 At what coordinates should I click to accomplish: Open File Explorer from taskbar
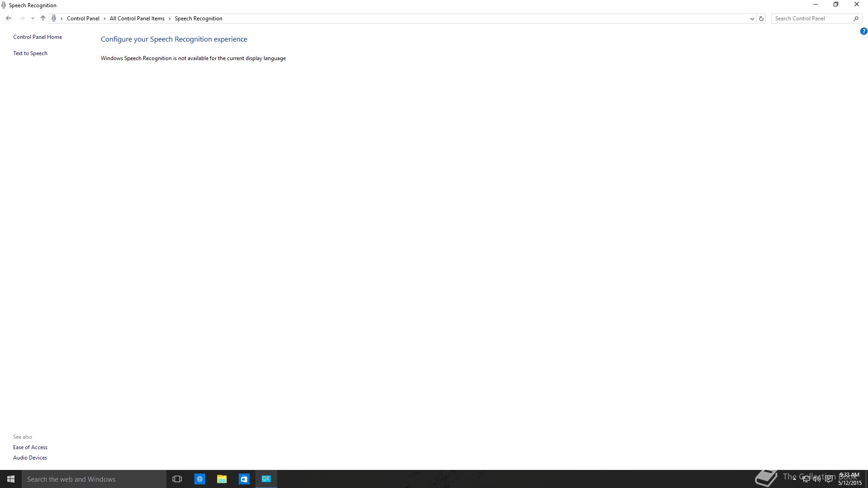pyautogui.click(x=222, y=479)
